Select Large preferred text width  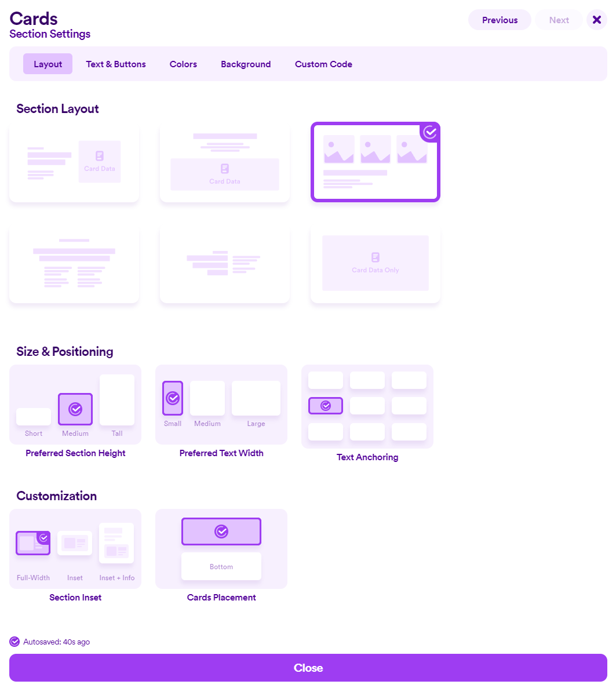256,398
